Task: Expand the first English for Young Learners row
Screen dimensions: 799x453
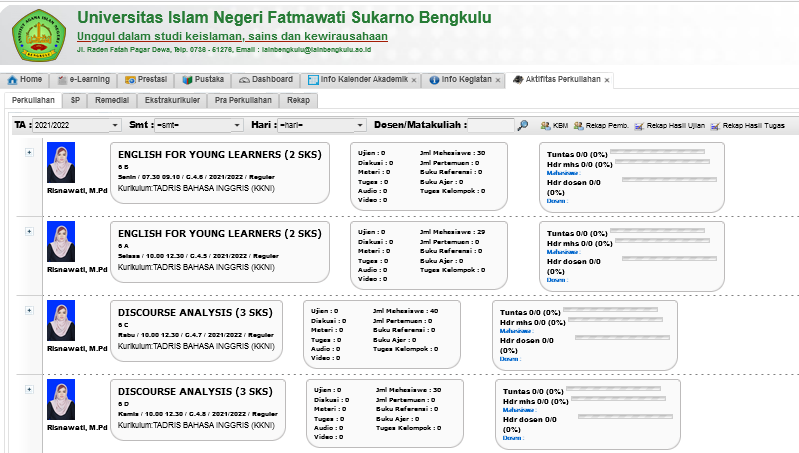Action: tap(29, 152)
